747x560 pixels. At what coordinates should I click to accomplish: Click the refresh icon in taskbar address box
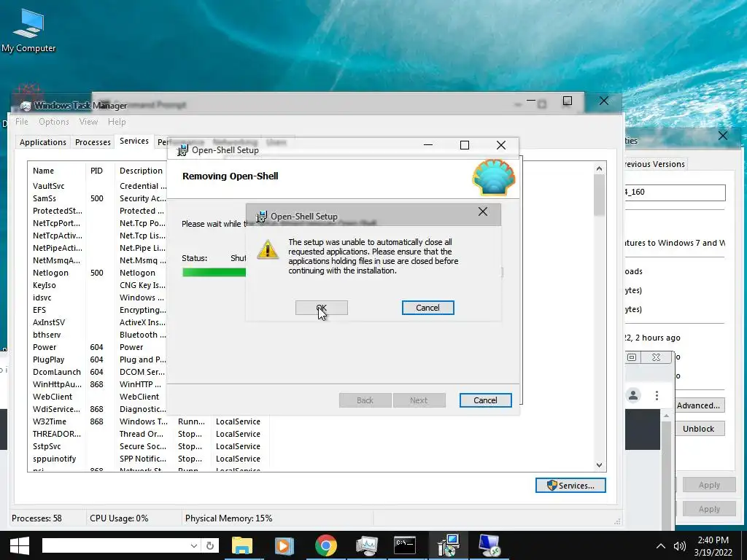point(209,545)
